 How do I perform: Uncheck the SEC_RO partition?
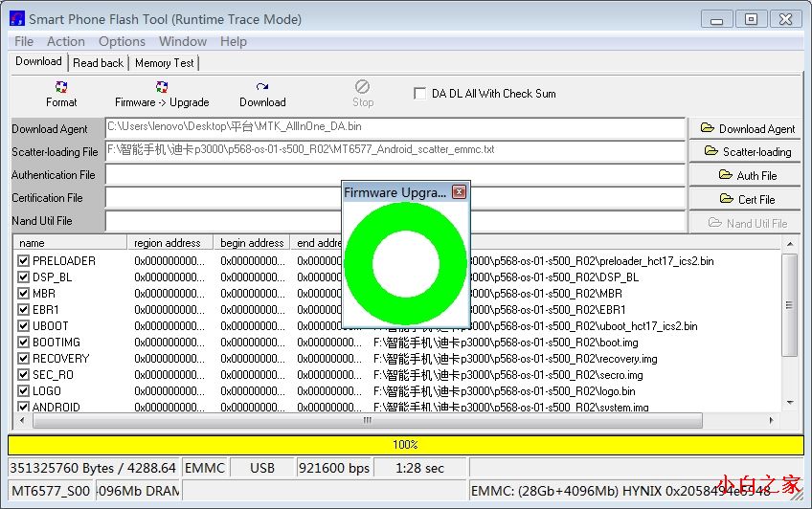[x=23, y=374]
